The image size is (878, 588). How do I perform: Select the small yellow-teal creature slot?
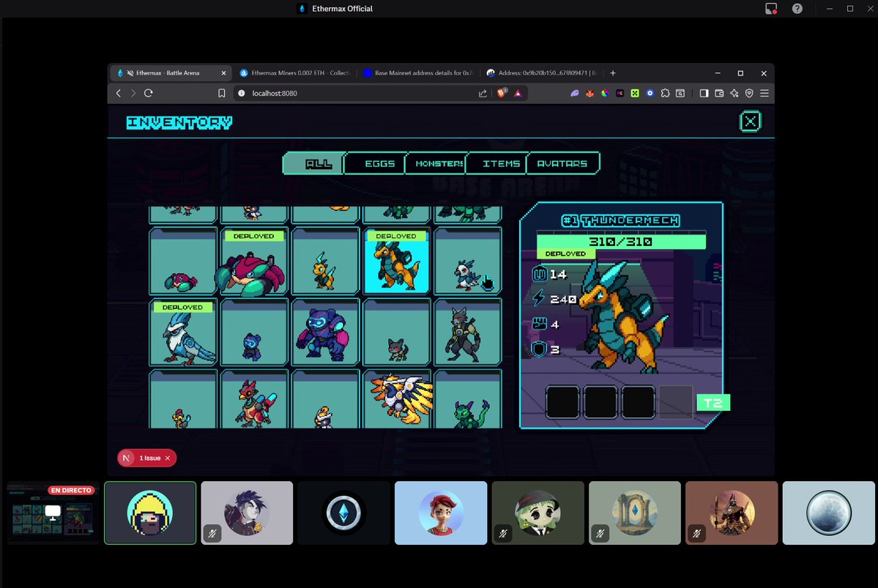[x=325, y=261]
